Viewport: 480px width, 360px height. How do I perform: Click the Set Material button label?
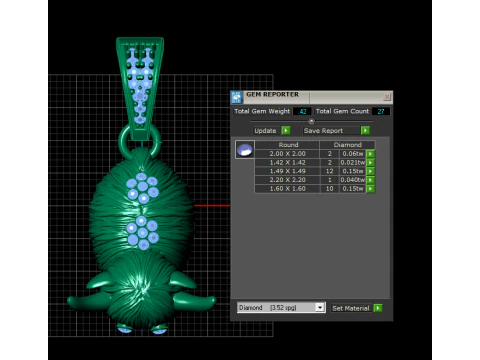pos(351,308)
